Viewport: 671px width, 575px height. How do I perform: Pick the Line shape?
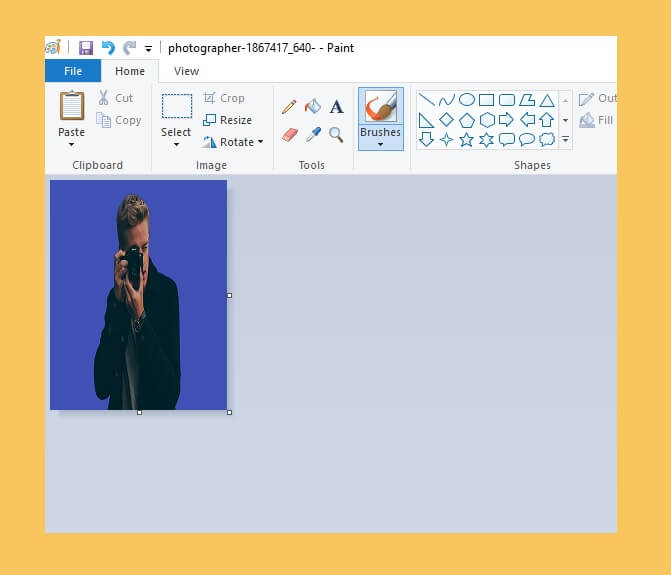click(426, 100)
